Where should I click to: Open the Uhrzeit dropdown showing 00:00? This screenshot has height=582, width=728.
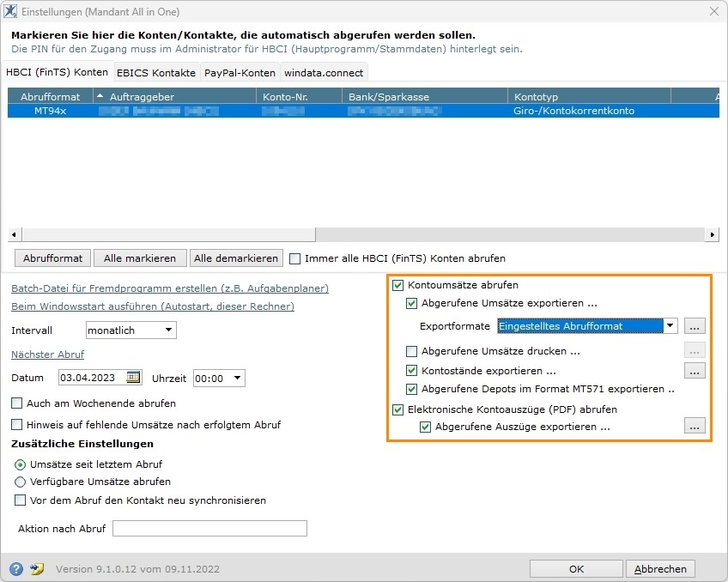point(219,379)
